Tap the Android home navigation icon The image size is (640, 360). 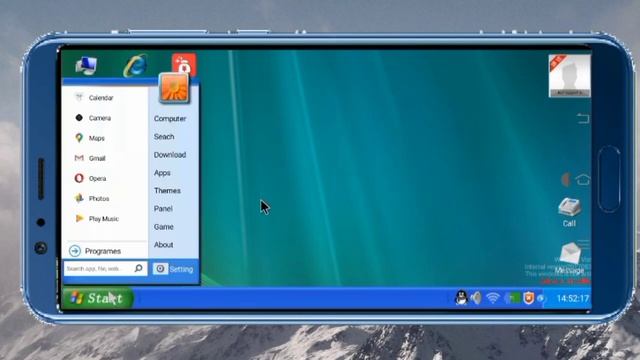tap(582, 179)
